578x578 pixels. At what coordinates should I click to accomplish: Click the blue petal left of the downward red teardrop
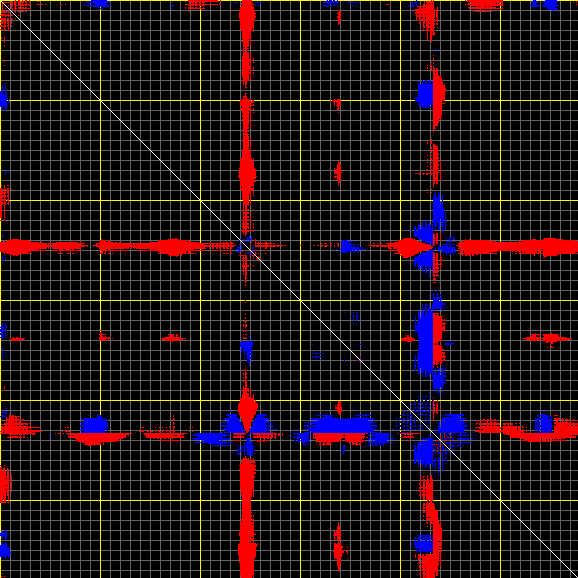[233, 424]
